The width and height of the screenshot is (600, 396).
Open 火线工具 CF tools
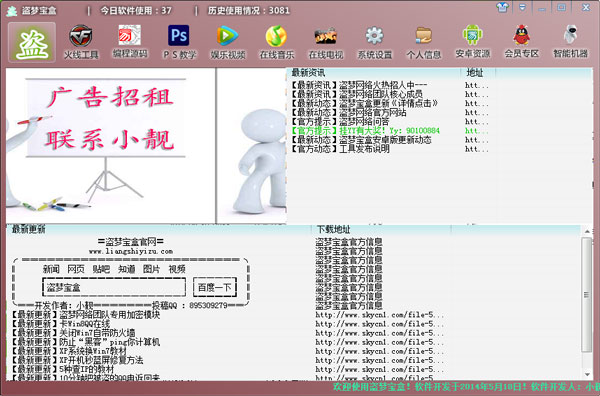tap(81, 42)
